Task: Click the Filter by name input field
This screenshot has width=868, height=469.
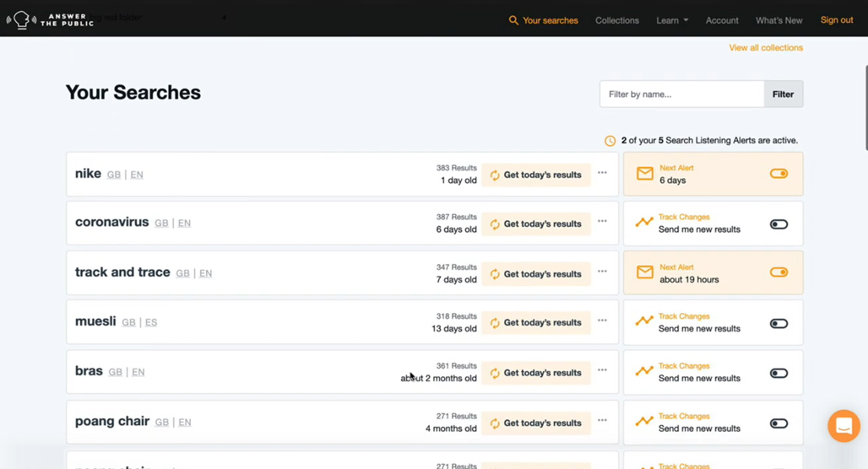Action: tap(682, 94)
